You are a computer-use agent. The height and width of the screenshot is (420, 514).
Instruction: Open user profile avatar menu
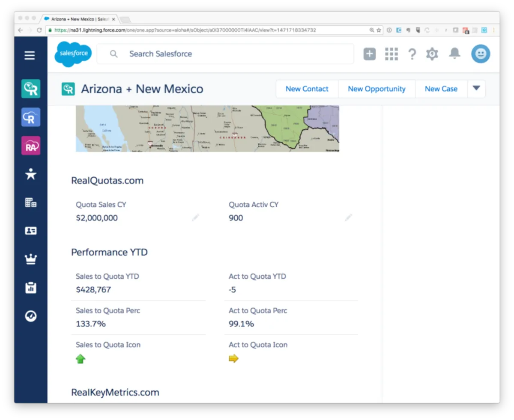[x=481, y=54]
